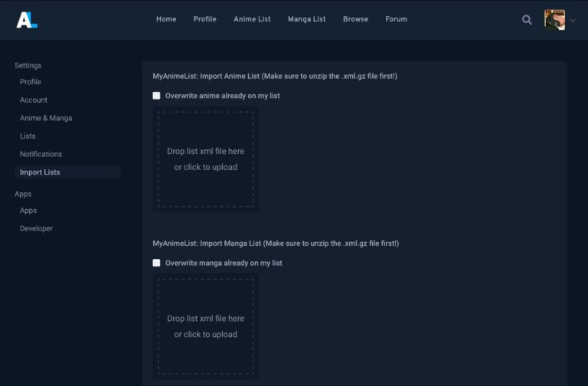Navigate to Browse in the navbar
The width and height of the screenshot is (588, 386).
coord(355,19)
